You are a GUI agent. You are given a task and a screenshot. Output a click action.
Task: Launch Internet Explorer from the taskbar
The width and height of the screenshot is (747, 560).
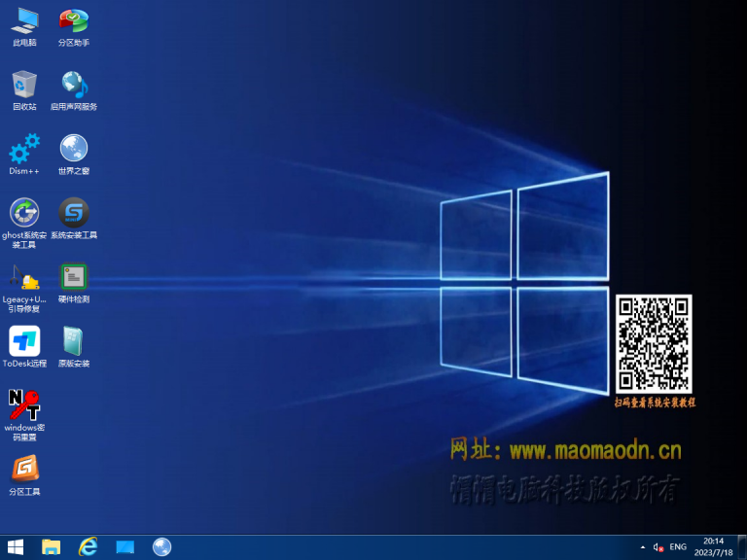coord(89,547)
